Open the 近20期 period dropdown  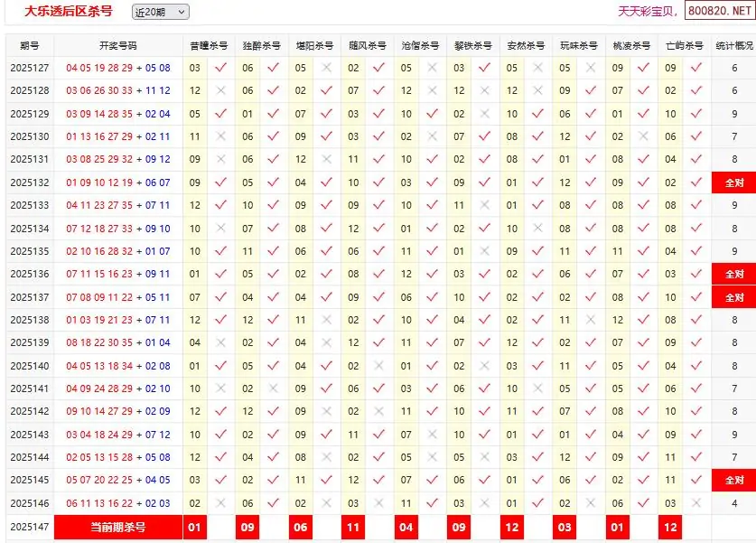[x=160, y=12]
